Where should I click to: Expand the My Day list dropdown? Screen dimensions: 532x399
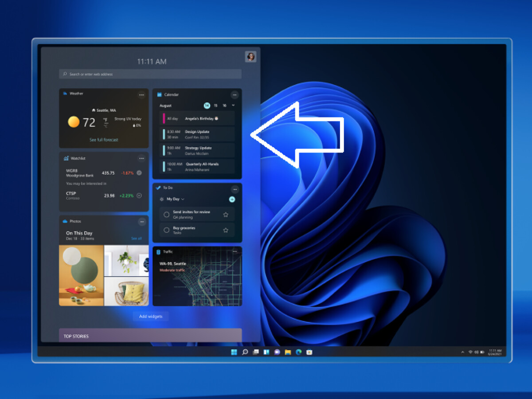tap(183, 199)
